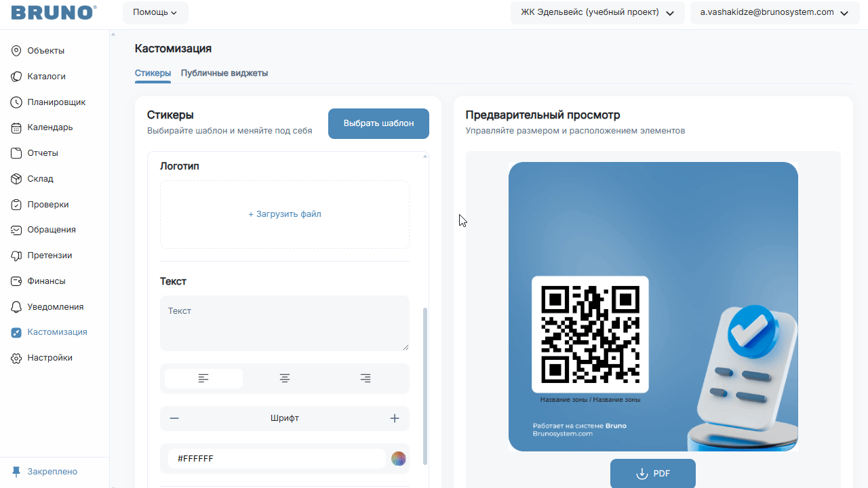Viewport: 868px width, 488px height.
Task: Decrease font size with minus button
Action: tap(174, 418)
